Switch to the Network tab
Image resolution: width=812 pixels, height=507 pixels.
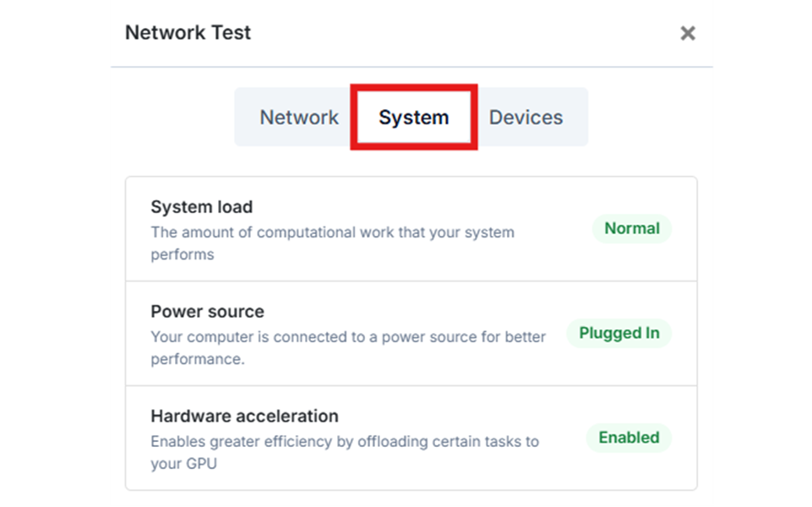point(299,117)
